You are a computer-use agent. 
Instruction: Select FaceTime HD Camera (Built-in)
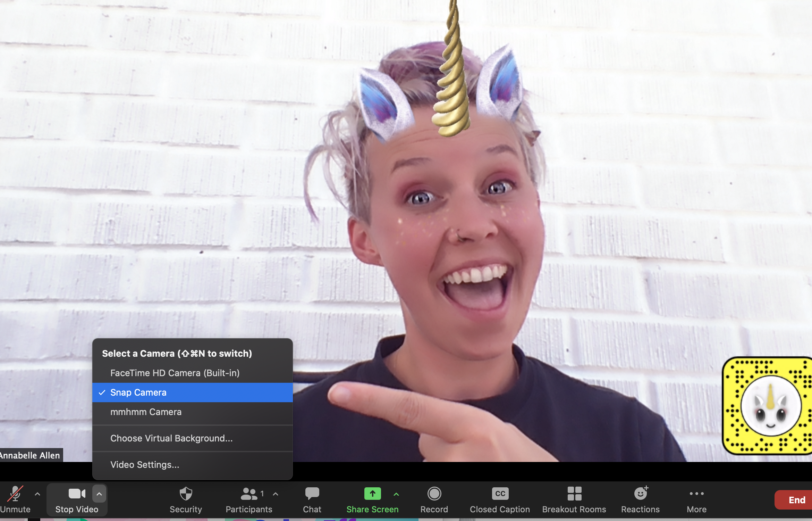coord(175,373)
